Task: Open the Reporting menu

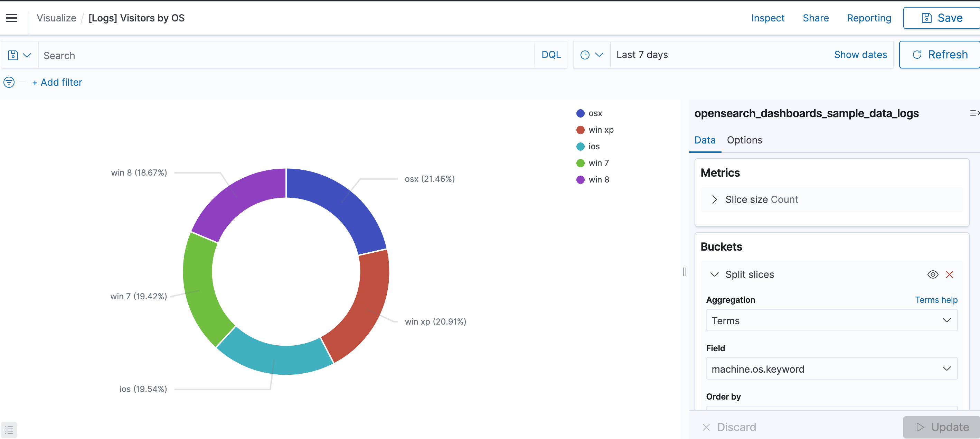Action: (x=868, y=18)
